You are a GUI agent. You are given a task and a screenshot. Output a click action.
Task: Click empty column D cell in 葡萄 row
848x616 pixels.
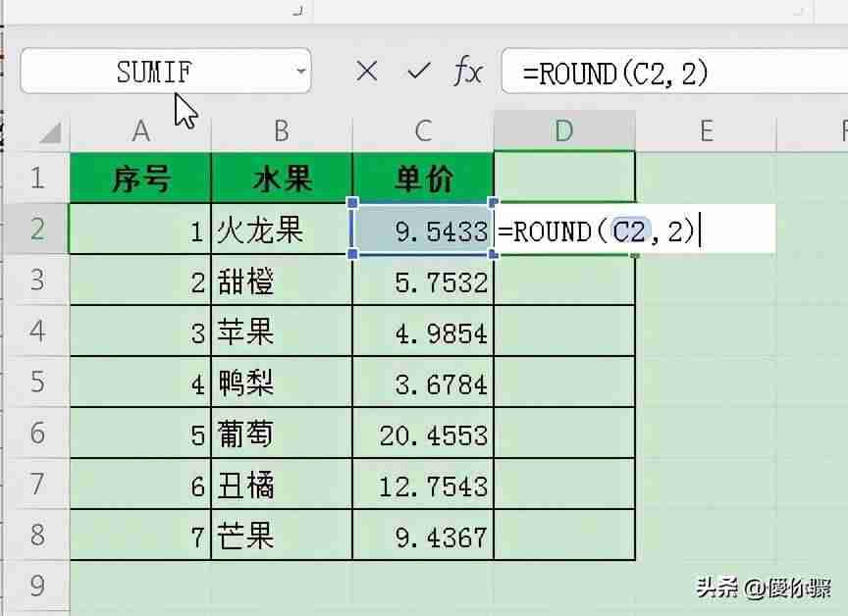point(564,433)
